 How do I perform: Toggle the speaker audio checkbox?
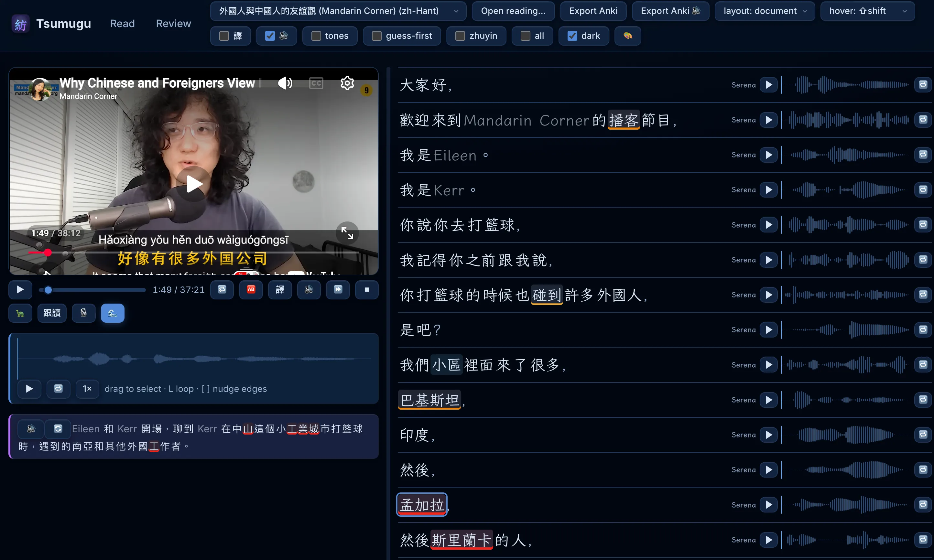[270, 36]
